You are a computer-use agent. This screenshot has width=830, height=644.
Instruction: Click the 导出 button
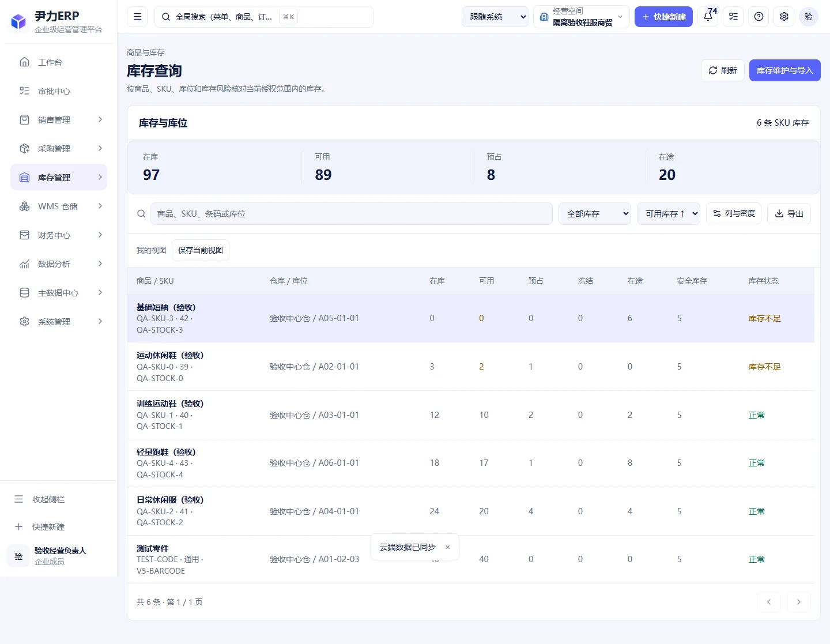789,214
